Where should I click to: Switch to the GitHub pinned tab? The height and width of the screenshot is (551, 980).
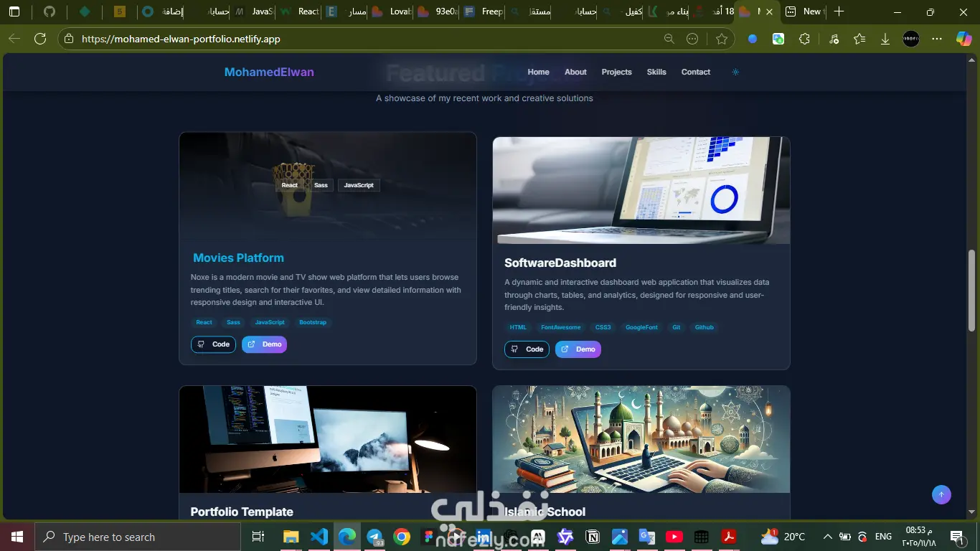(x=49, y=11)
